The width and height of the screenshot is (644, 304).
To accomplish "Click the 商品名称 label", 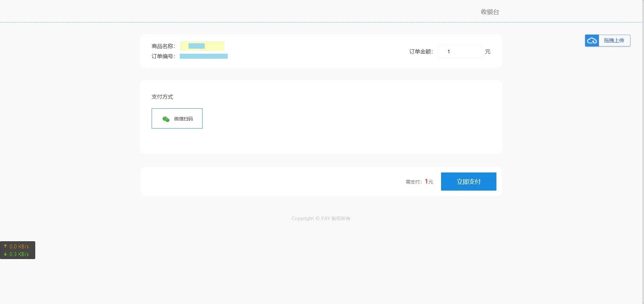I will coord(163,46).
